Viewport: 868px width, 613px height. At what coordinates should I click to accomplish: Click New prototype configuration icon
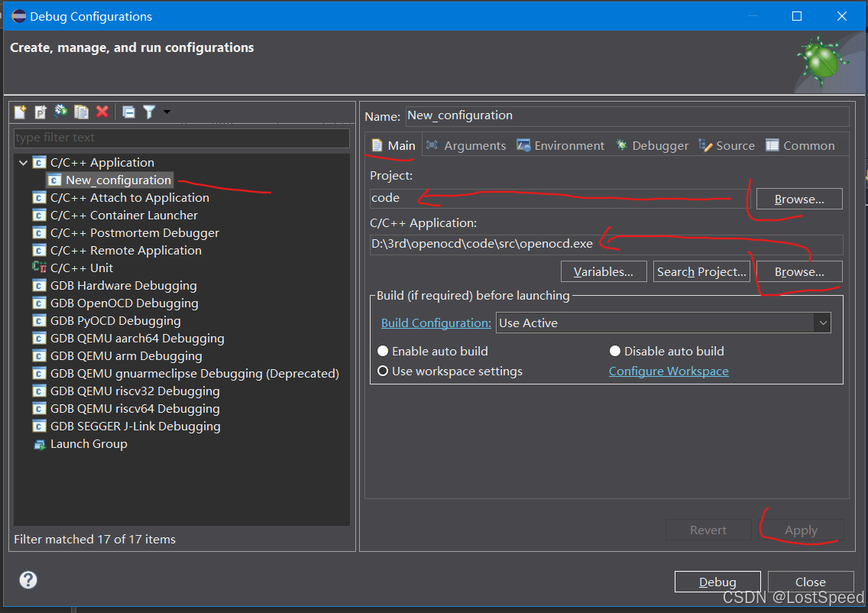[x=40, y=112]
